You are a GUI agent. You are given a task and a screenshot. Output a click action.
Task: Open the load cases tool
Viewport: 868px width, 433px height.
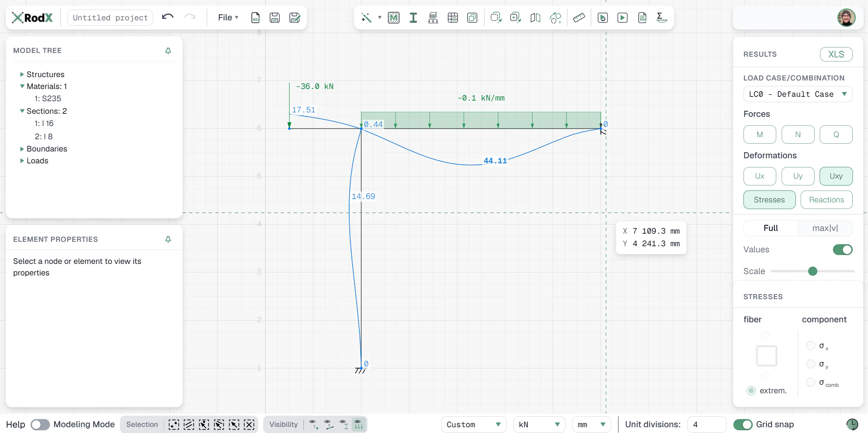(433, 18)
